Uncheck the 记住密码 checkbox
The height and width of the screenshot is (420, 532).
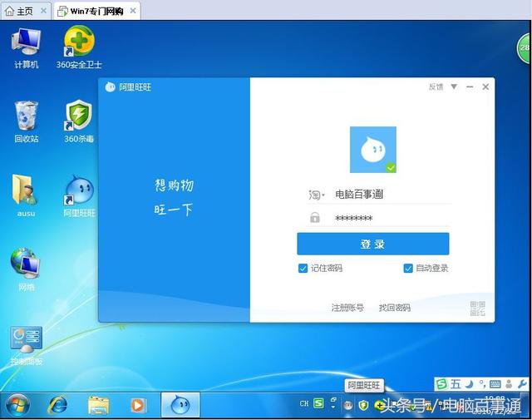303,269
